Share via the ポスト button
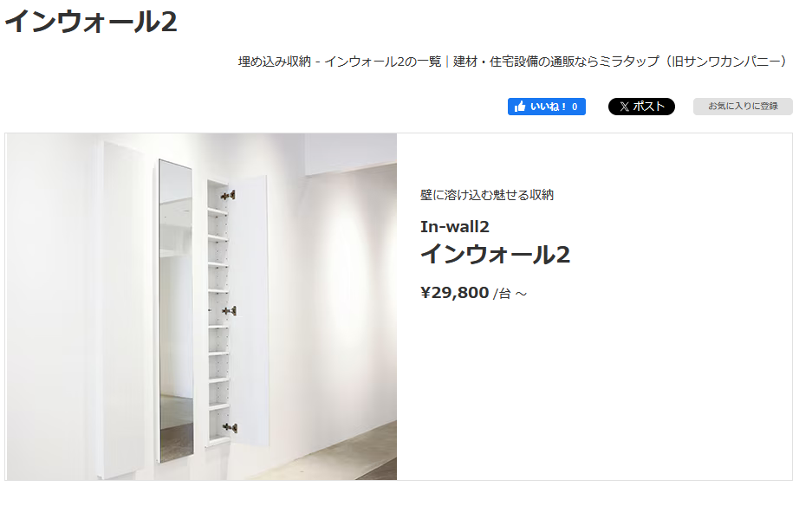The width and height of the screenshot is (812, 506). tap(641, 107)
